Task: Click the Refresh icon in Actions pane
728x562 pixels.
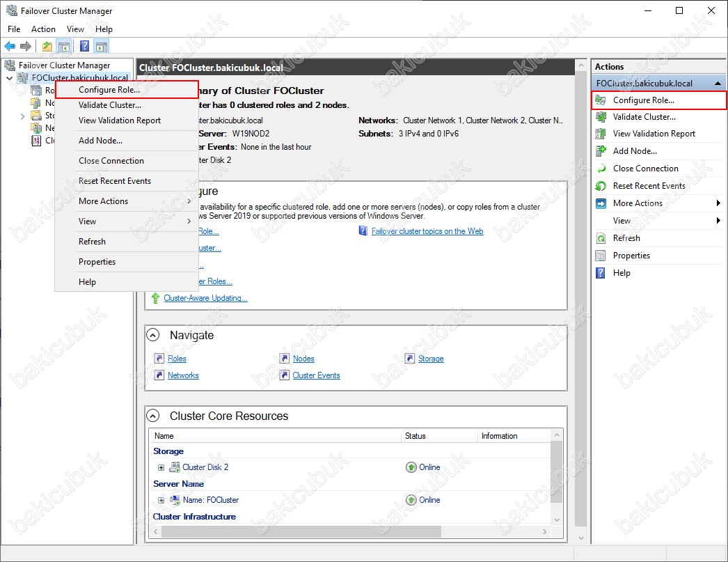Action: point(601,238)
